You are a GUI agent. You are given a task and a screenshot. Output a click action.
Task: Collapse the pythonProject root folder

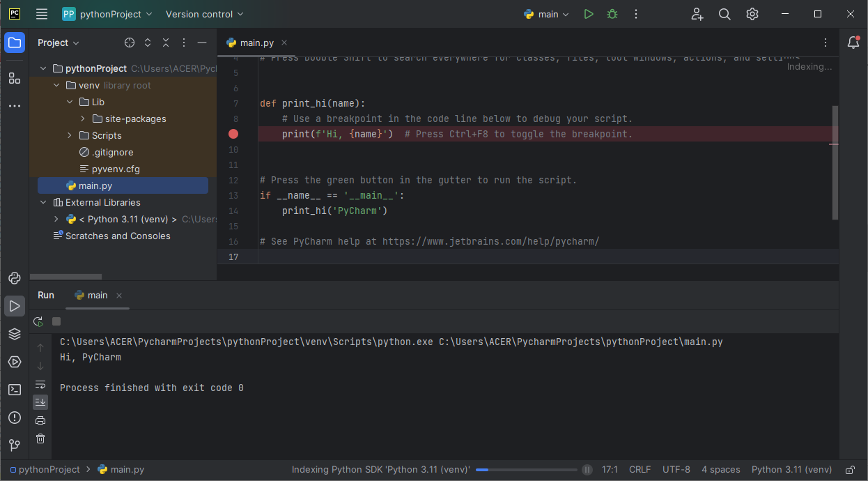click(43, 68)
